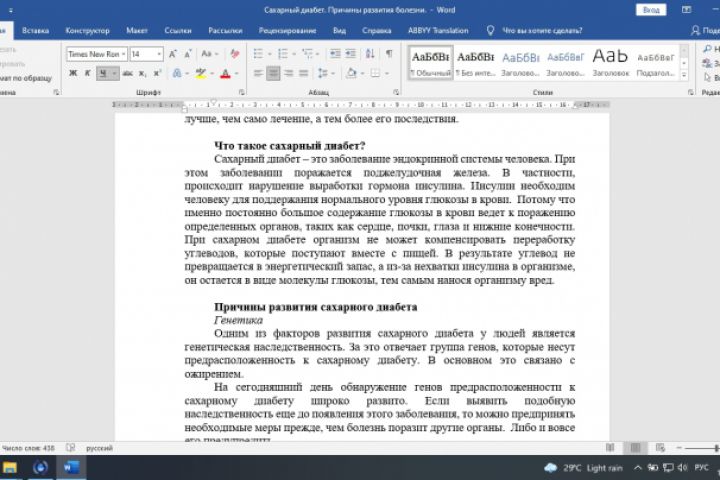
Task: Open the font color dropdown arrow
Action: click(236, 73)
